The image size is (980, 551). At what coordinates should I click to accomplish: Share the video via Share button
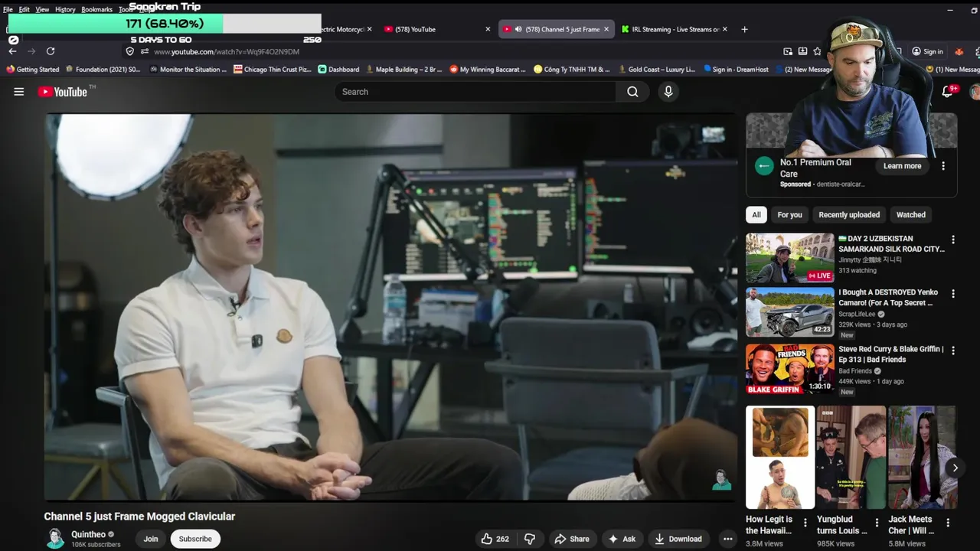tap(571, 539)
